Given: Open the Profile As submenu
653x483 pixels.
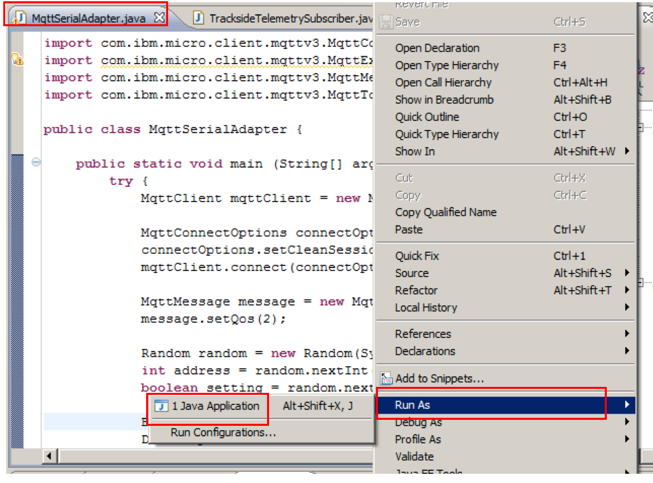Looking at the screenshot, I should point(505,439).
